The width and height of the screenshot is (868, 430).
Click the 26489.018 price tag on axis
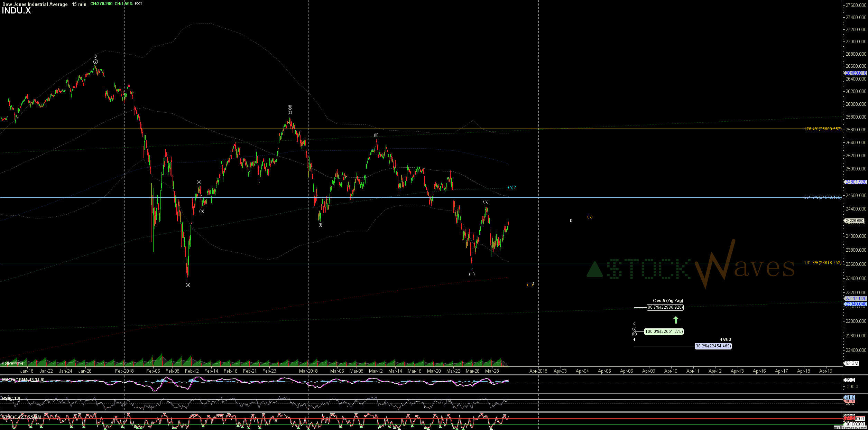pyautogui.click(x=856, y=73)
